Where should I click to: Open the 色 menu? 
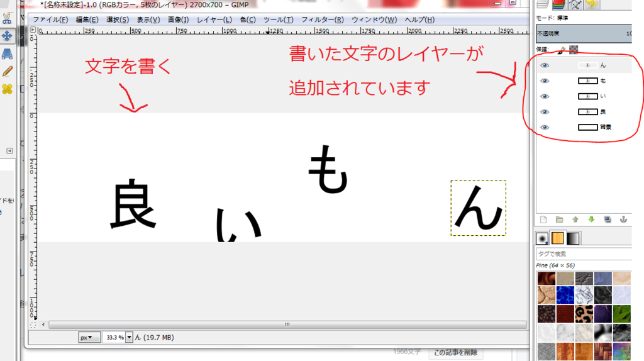[248, 19]
